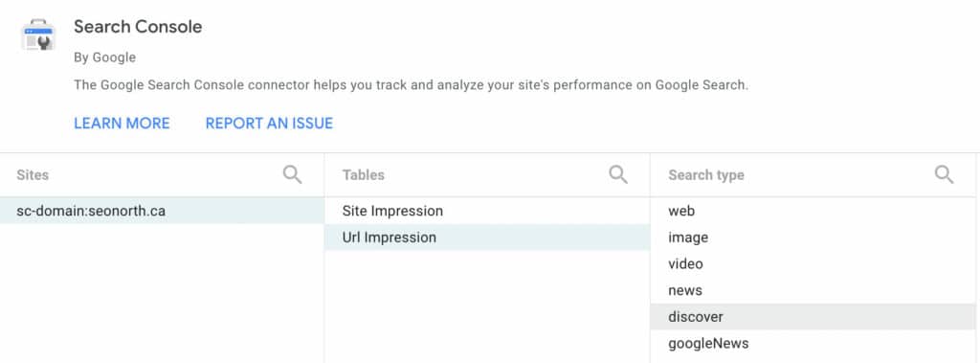This screenshot has height=363, width=980.
Task: Open the LEARN MORE link
Action: tap(122, 124)
